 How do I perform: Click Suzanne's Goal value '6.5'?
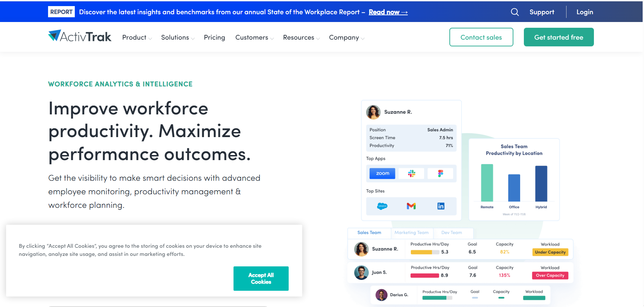tap(472, 252)
